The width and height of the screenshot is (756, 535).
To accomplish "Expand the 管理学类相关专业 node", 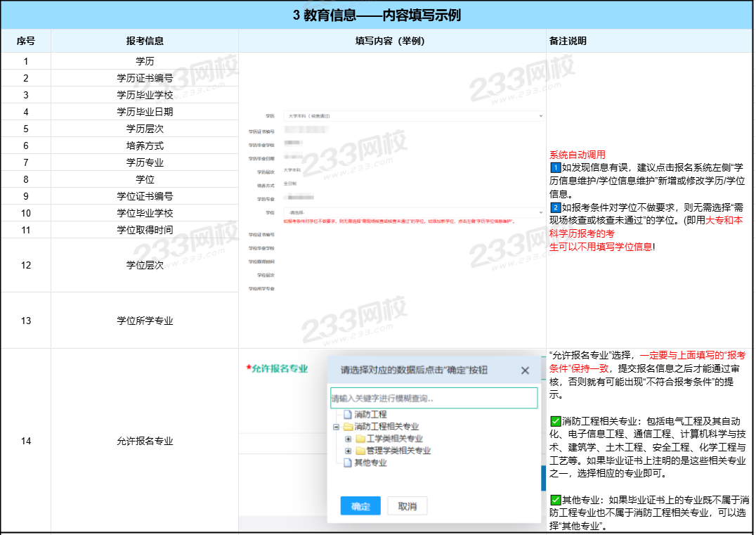I will 348,451.
